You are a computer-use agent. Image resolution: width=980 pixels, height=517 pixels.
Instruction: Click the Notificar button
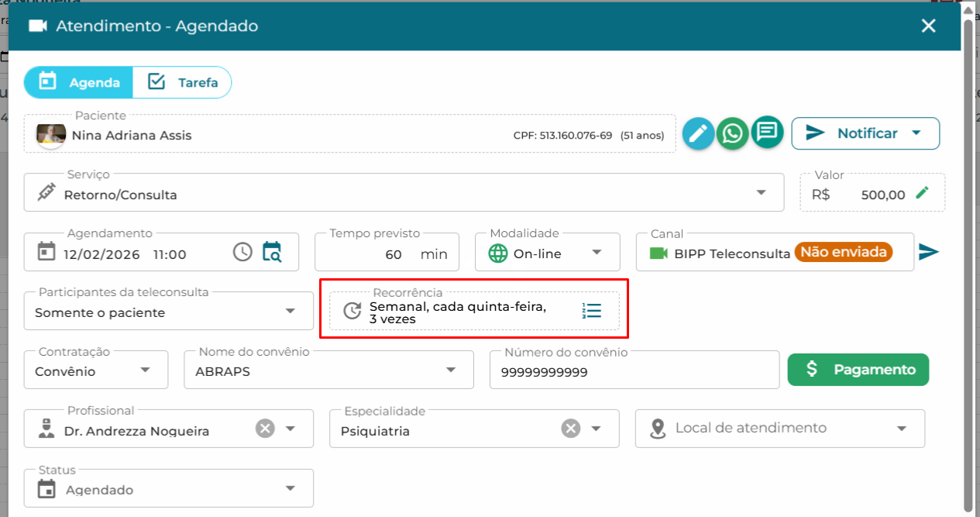pyautogui.click(x=865, y=133)
